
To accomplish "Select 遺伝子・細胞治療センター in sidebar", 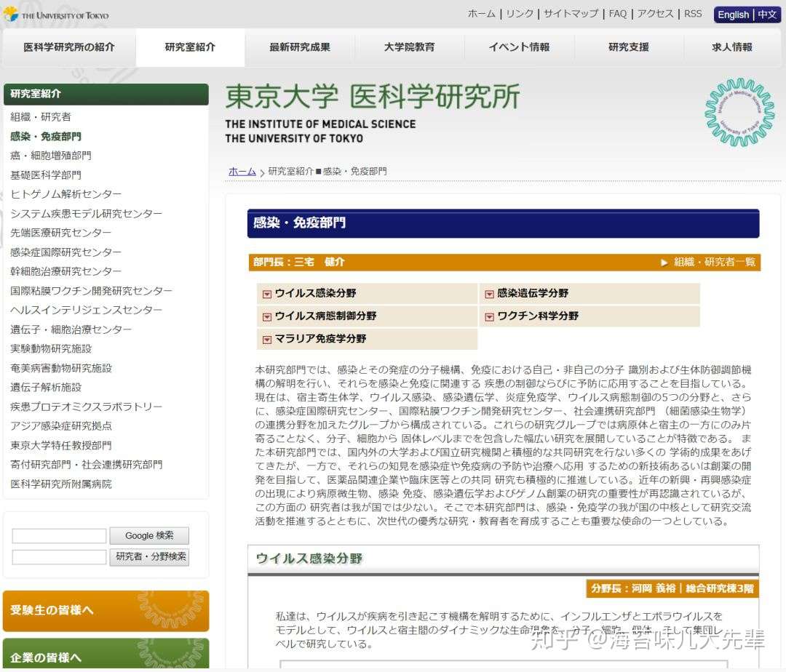I will point(71,329).
